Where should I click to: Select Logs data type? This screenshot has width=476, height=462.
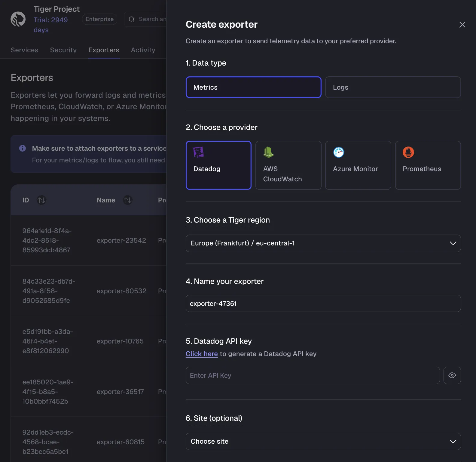(x=393, y=87)
